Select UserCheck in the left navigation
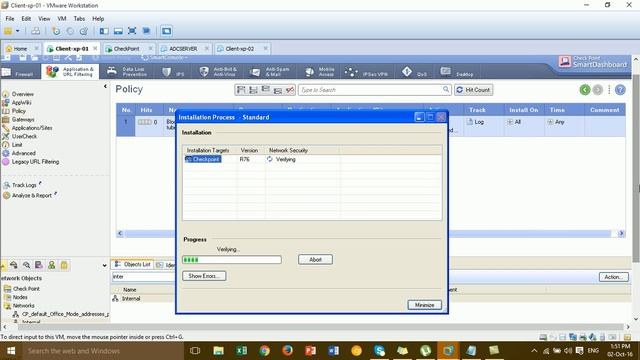 [x=24, y=137]
